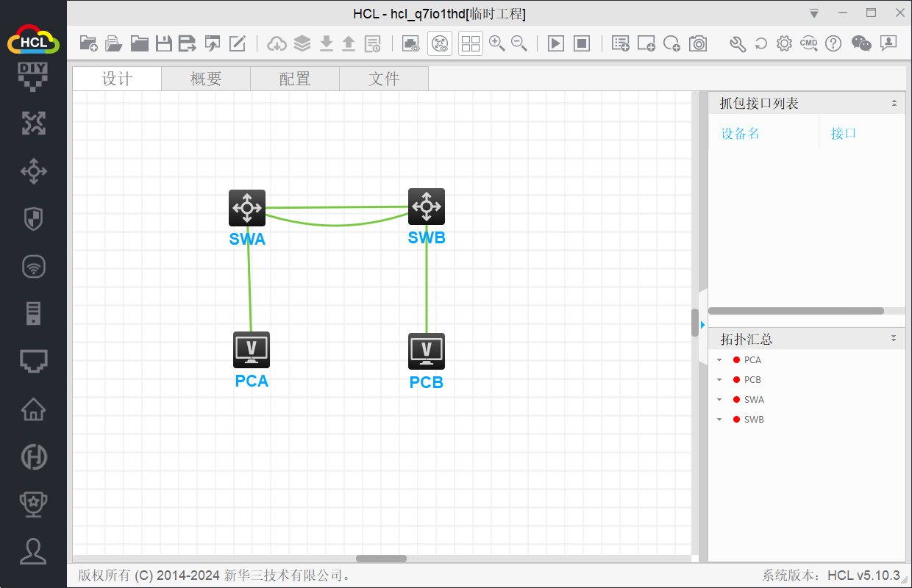
Task: Open the help question mark icon
Action: pyautogui.click(x=833, y=43)
